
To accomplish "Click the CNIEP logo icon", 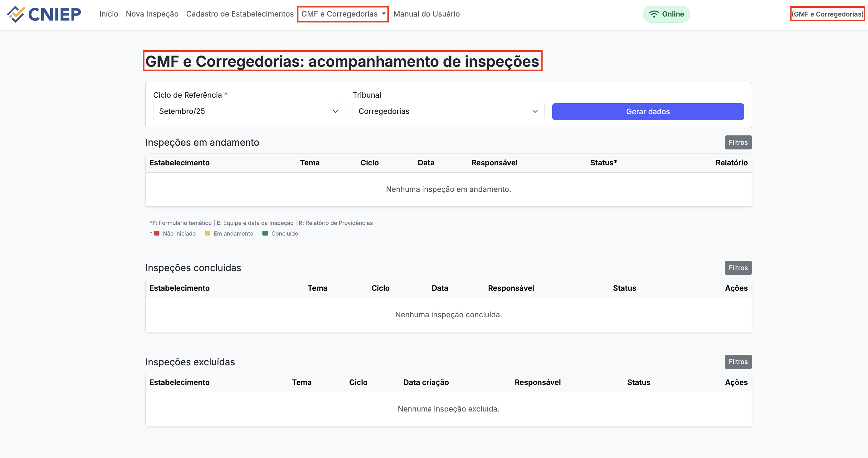I will point(16,14).
